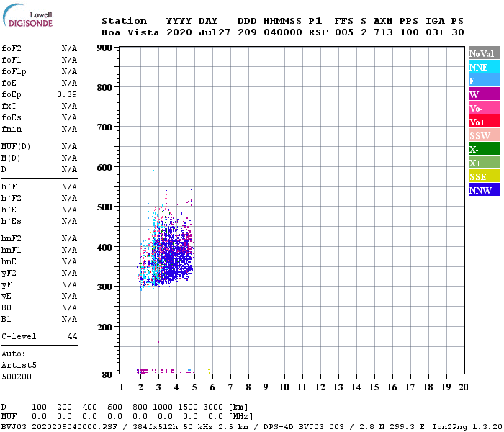
Task: Click the 040000 time value
Action: pyautogui.click(x=283, y=32)
